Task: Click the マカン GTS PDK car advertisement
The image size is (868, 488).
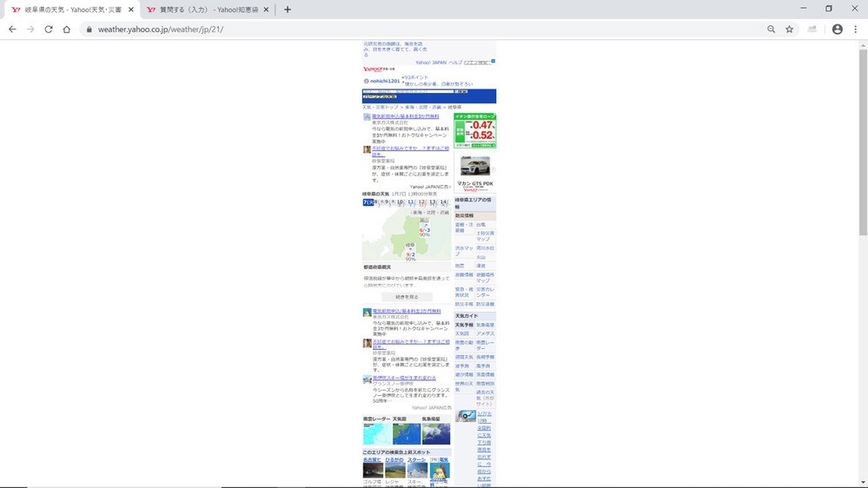Action: pyautogui.click(x=475, y=171)
